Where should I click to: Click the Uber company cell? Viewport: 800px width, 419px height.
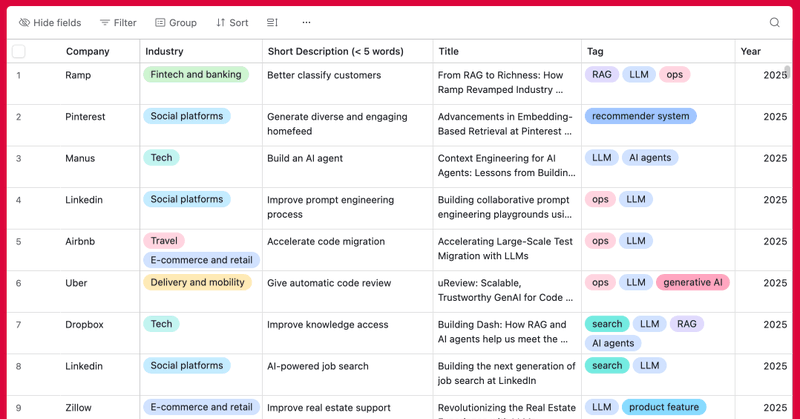[x=99, y=291]
